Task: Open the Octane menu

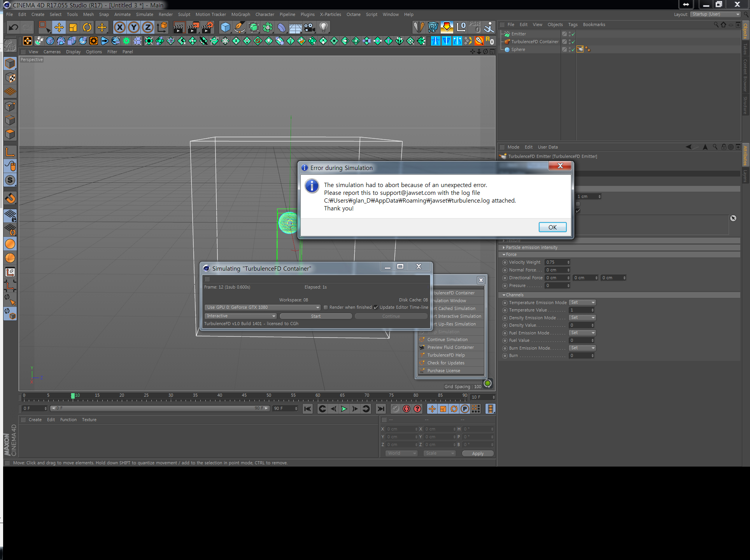Action: click(353, 14)
